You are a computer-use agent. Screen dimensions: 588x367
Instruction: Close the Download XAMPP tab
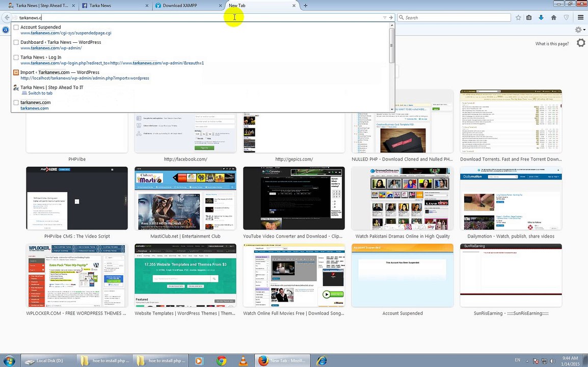coord(220,6)
